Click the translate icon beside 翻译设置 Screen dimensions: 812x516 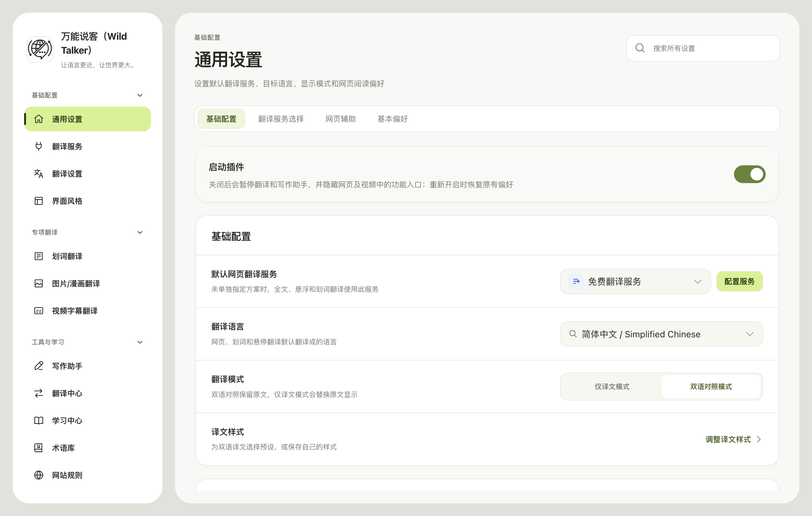tap(39, 174)
